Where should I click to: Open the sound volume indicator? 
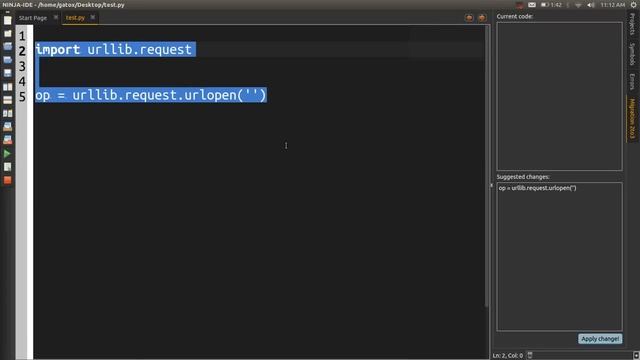[x=591, y=5]
